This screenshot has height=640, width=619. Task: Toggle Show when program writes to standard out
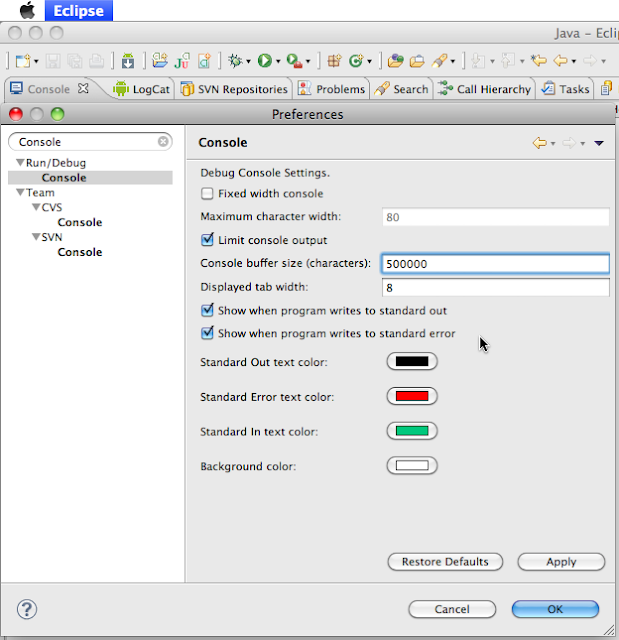207,310
